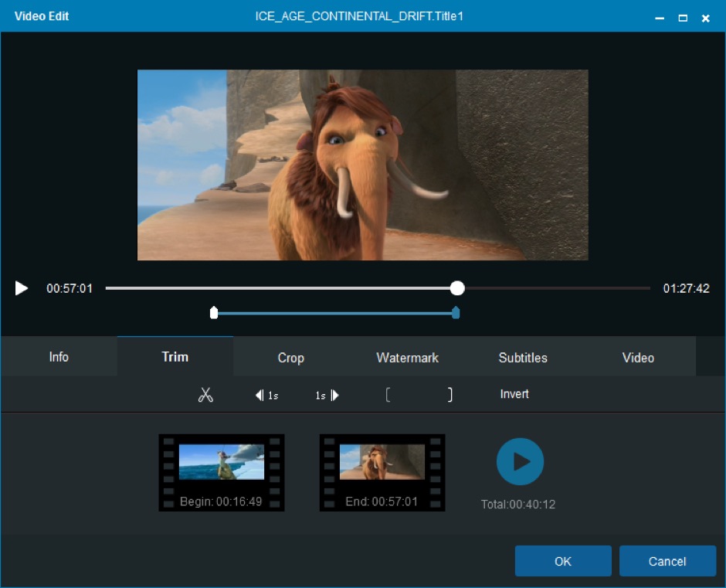
Task: Preview trimmed clip with blue play button
Action: click(520, 461)
